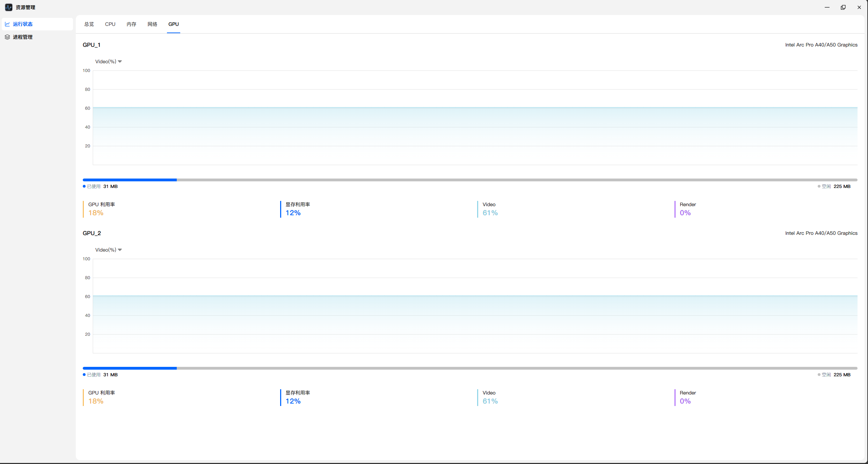
Task: Click GPU_1 Video 61% value
Action: 490,213
